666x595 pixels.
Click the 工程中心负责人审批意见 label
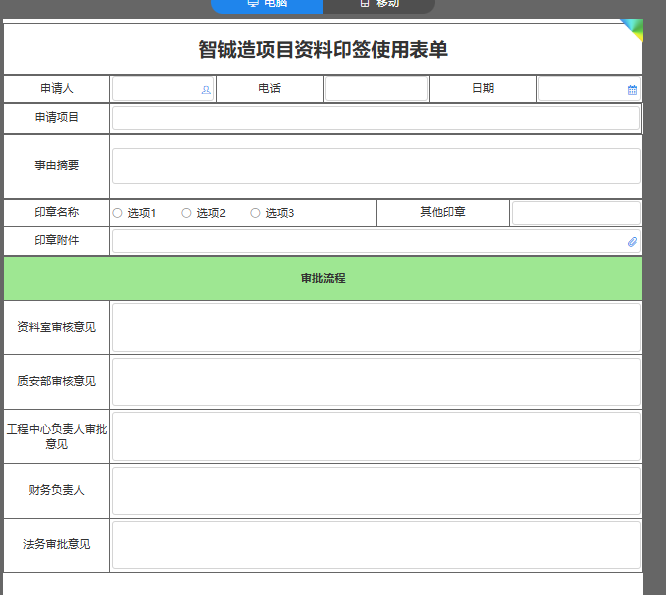56,437
